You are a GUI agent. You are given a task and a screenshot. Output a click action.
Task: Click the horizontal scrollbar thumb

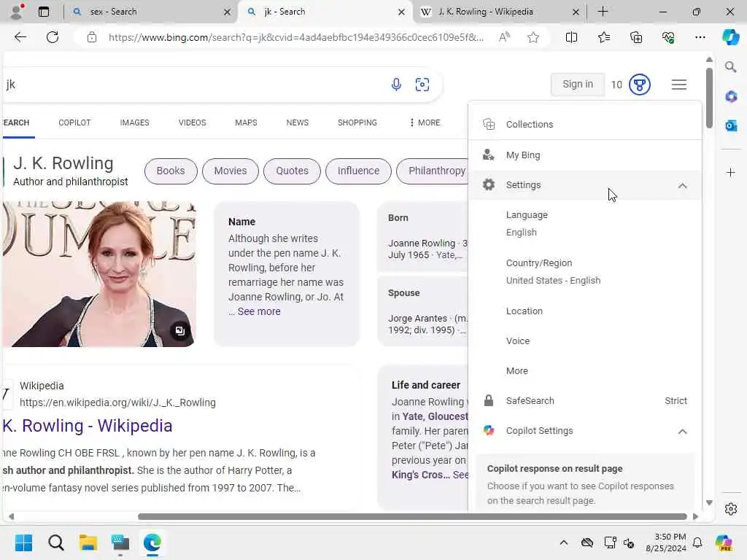pyautogui.click(x=412, y=517)
